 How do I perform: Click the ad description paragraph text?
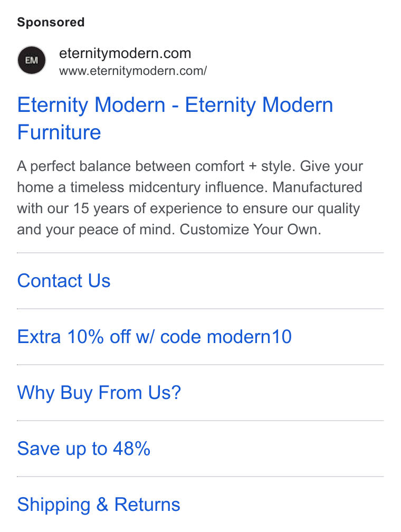(190, 198)
